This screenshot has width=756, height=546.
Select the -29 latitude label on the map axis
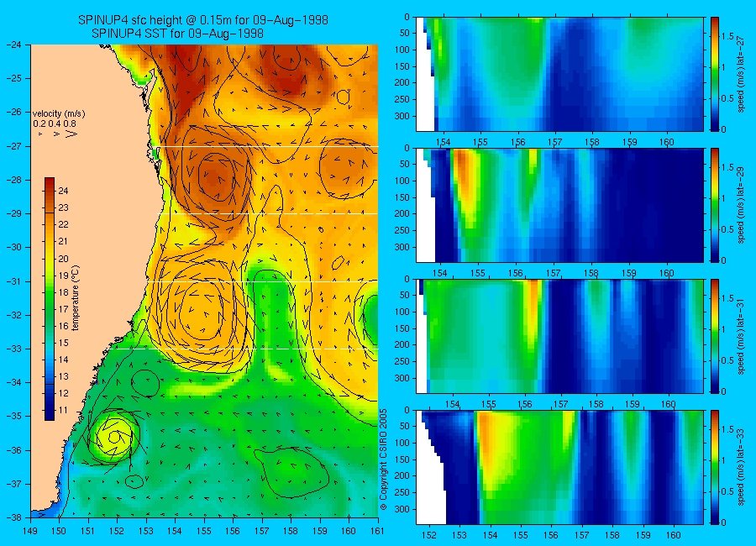[x=13, y=213]
